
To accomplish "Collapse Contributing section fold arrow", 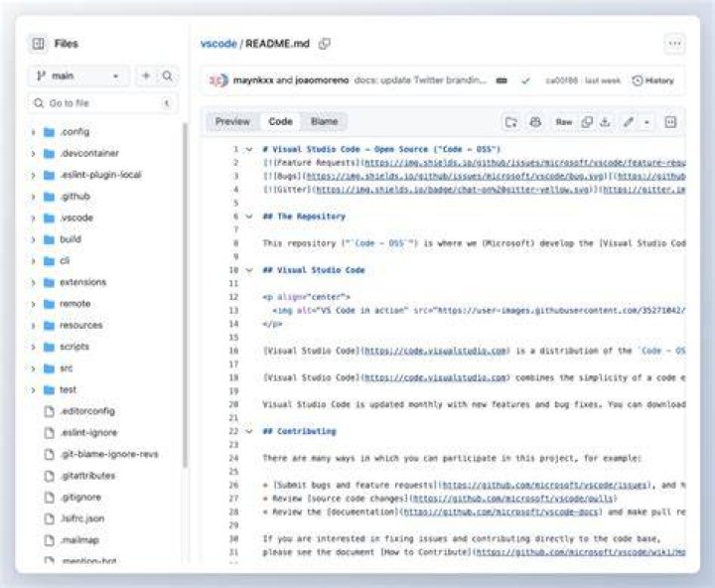I will coord(249,431).
